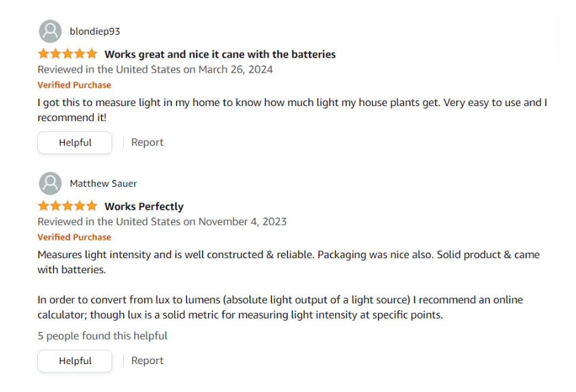Click the five-star rating on Matthew Sauer's review

point(67,207)
